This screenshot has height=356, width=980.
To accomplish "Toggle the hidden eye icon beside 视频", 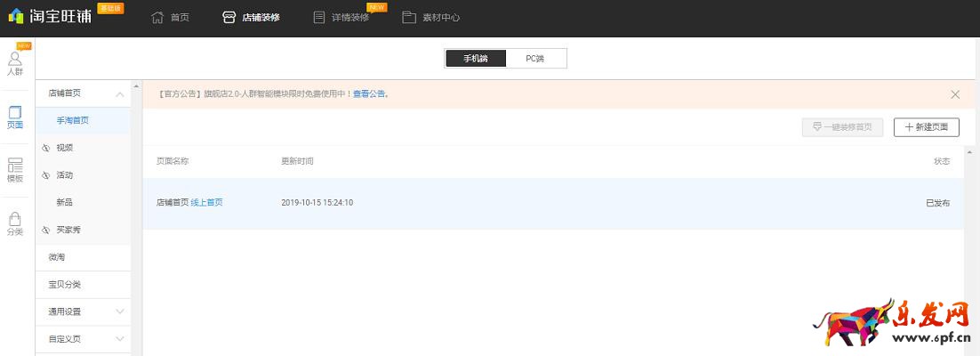I will tap(46, 148).
